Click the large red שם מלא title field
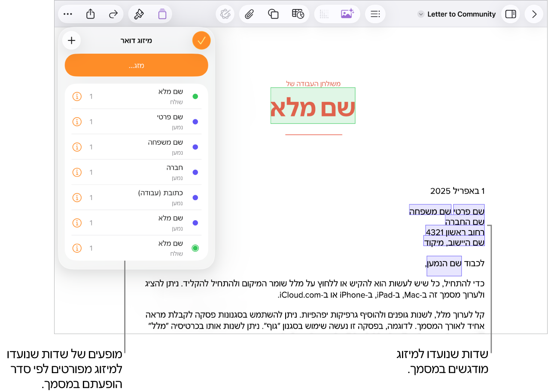This screenshot has height=392, width=548. (313, 106)
